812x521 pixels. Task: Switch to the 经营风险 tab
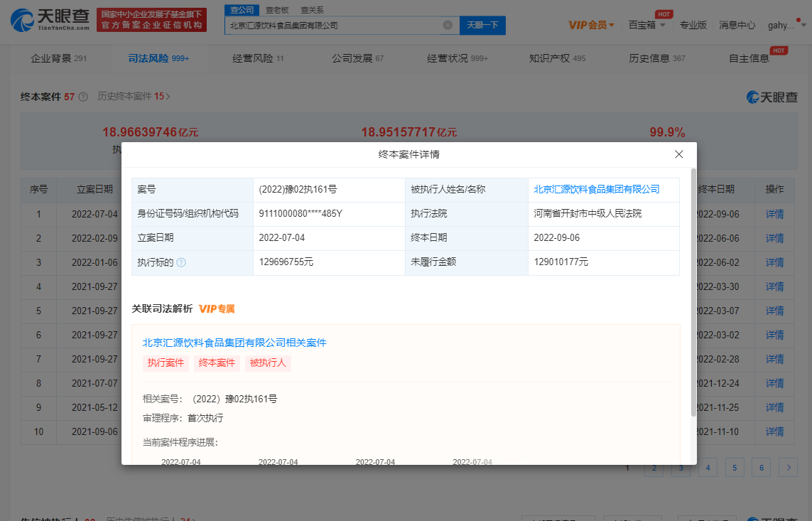click(258, 58)
